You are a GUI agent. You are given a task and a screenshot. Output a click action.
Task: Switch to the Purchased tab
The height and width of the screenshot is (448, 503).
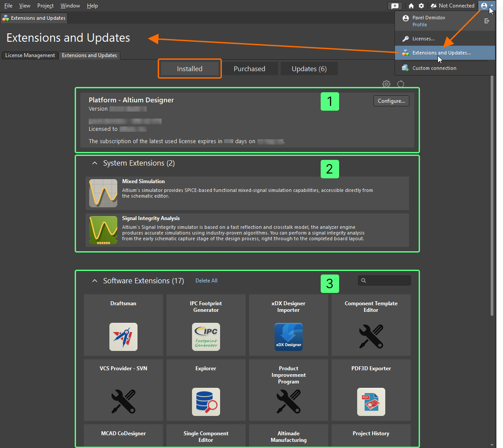[250, 69]
